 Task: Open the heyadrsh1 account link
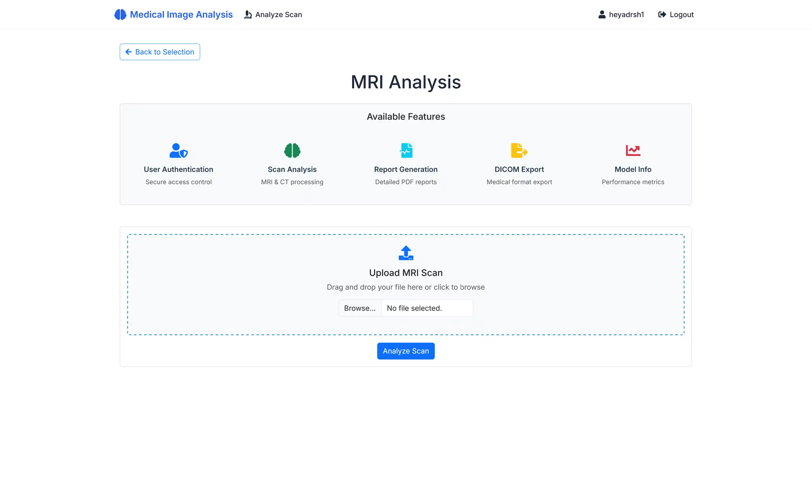621,14
